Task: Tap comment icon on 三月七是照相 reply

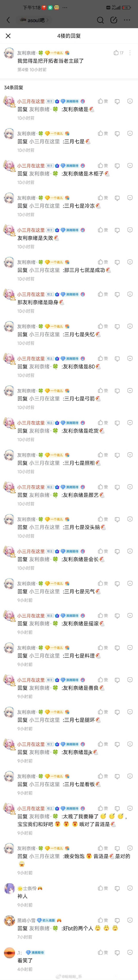Action: [x=117, y=455]
